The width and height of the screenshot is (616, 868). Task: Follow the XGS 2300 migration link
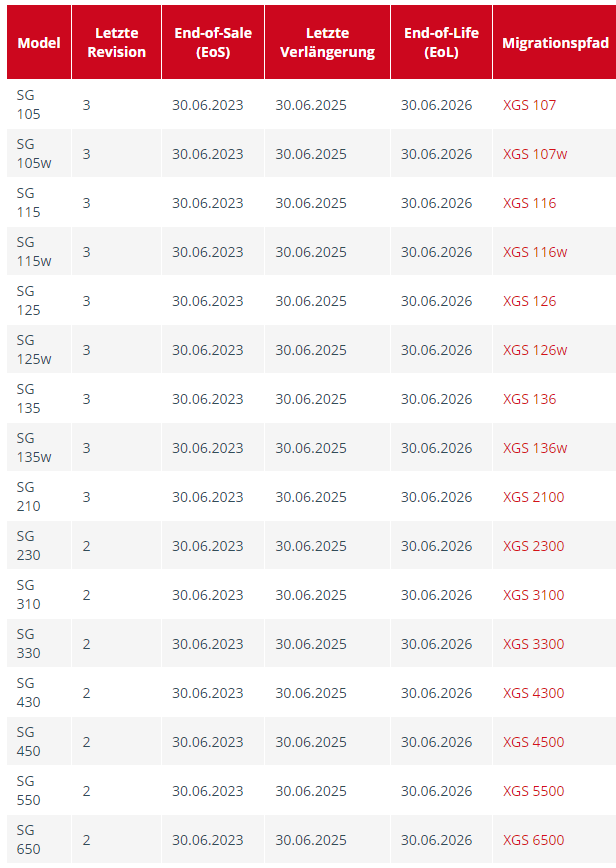click(x=534, y=546)
